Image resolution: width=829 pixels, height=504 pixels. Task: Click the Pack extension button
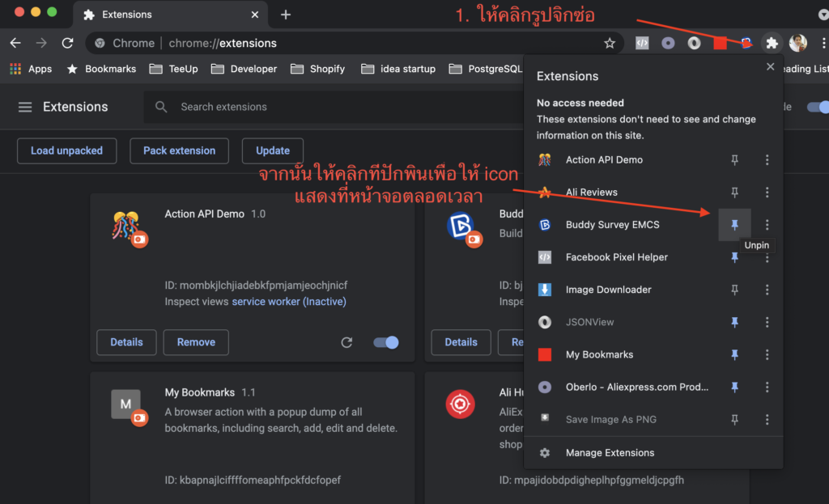[179, 150]
